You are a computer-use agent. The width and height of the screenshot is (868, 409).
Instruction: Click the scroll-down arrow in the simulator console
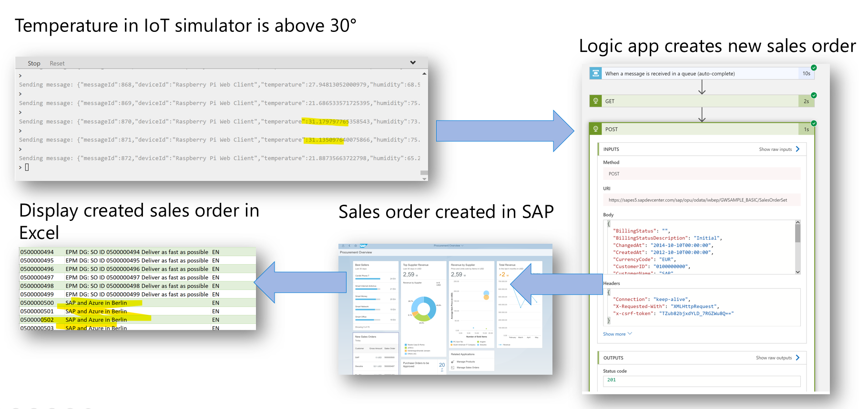[x=424, y=179]
